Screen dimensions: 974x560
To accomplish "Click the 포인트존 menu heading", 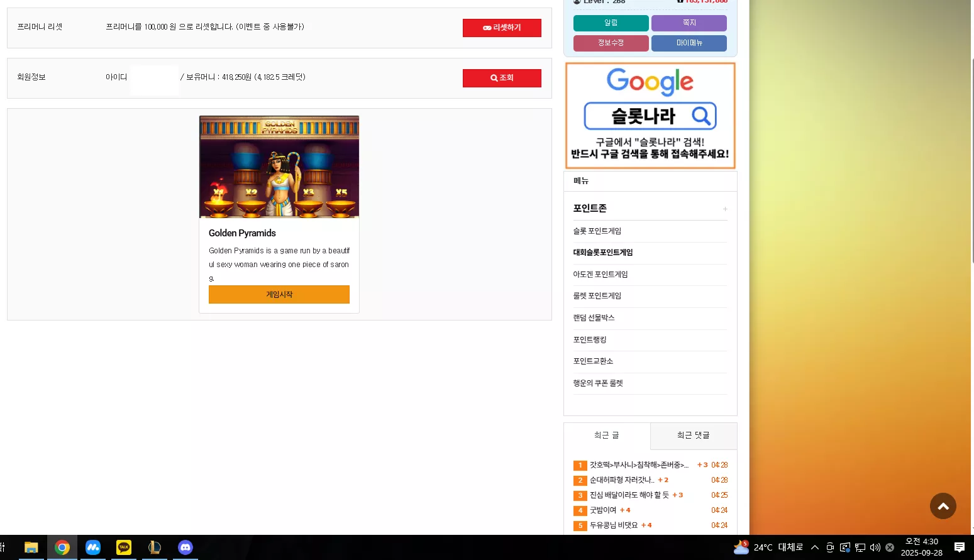I will 590,208.
